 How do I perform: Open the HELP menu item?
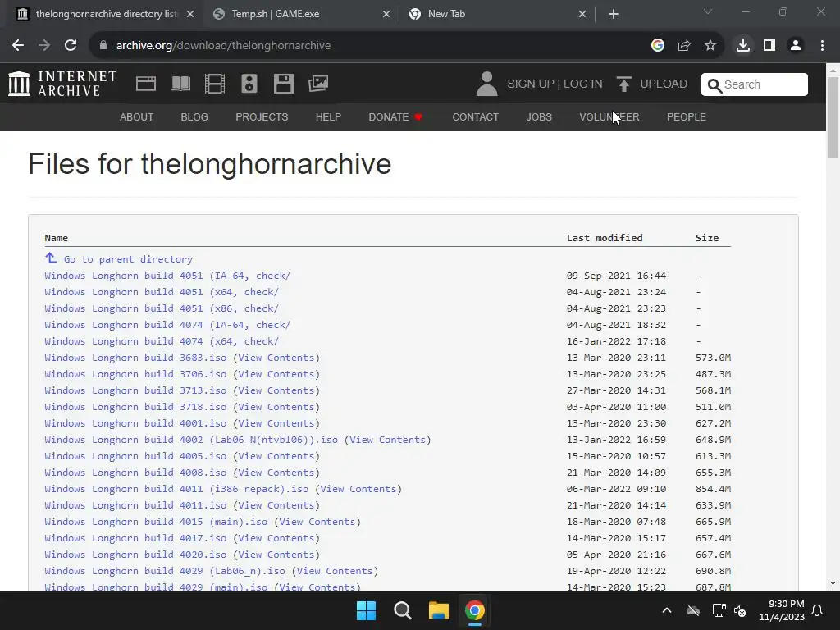pos(328,116)
